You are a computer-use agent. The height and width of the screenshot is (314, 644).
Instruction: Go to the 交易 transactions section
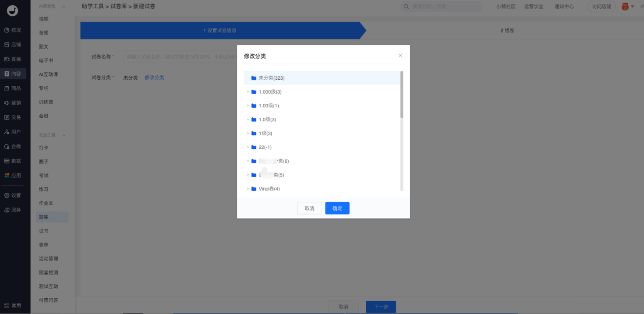(x=13, y=117)
